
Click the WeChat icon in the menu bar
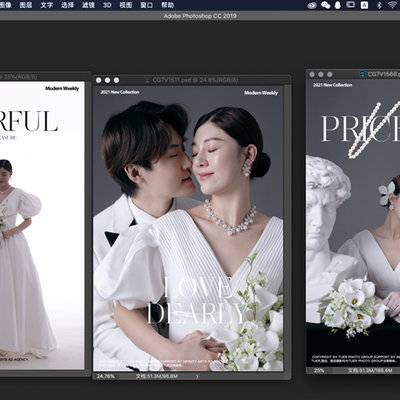point(326,5)
